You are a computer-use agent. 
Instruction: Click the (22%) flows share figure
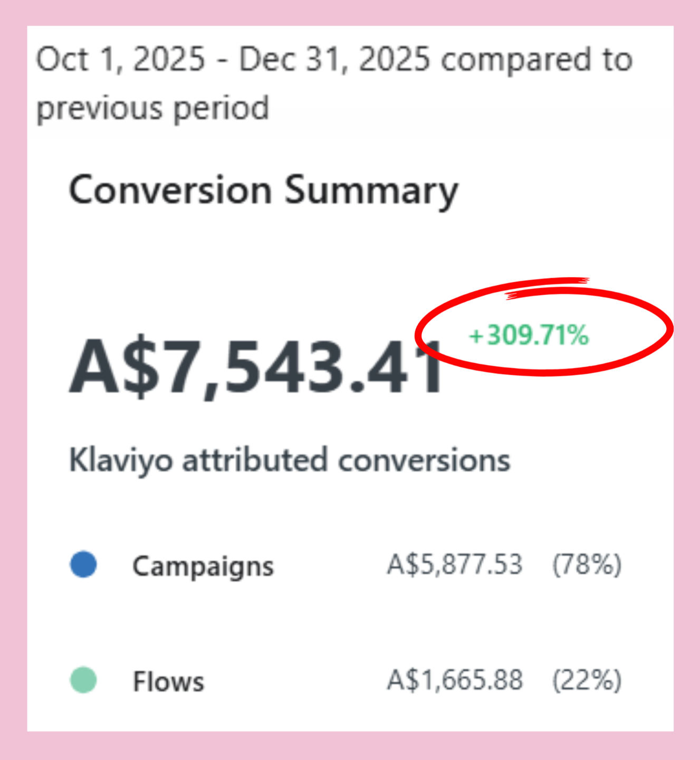(x=587, y=680)
